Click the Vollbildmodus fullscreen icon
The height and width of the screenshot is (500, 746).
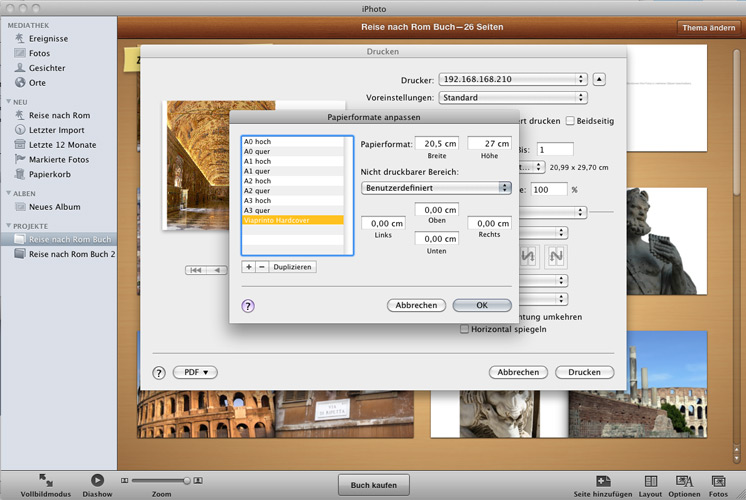(x=46, y=479)
